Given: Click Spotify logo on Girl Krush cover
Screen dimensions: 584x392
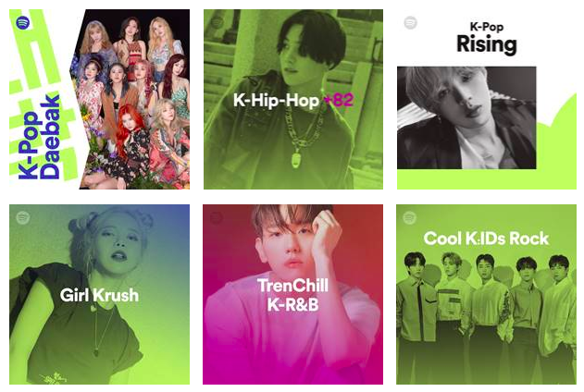Looking at the screenshot, I should click(23, 217).
